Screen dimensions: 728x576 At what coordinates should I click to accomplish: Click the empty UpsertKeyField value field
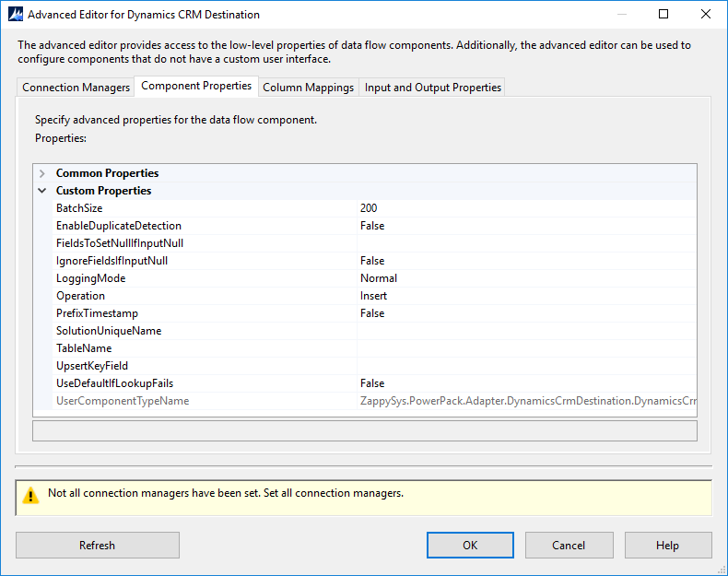pos(527,366)
